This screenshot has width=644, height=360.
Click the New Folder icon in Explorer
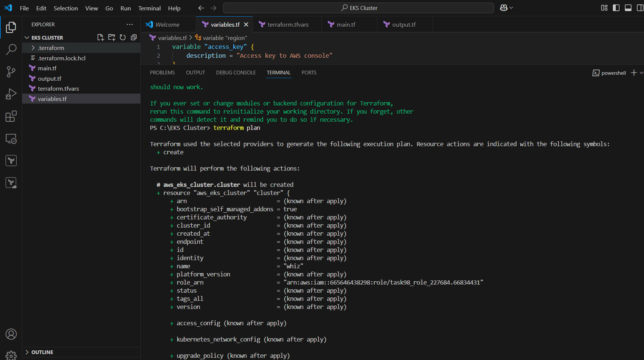(111, 37)
